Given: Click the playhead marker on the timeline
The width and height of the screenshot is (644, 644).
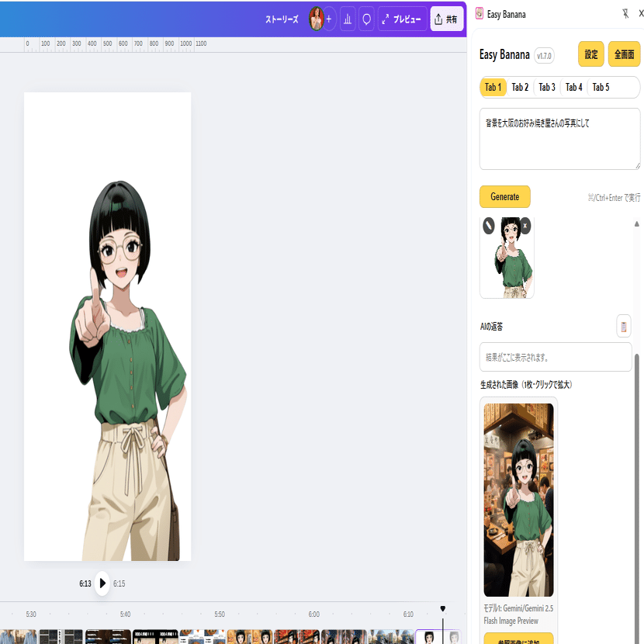Looking at the screenshot, I should (442, 608).
